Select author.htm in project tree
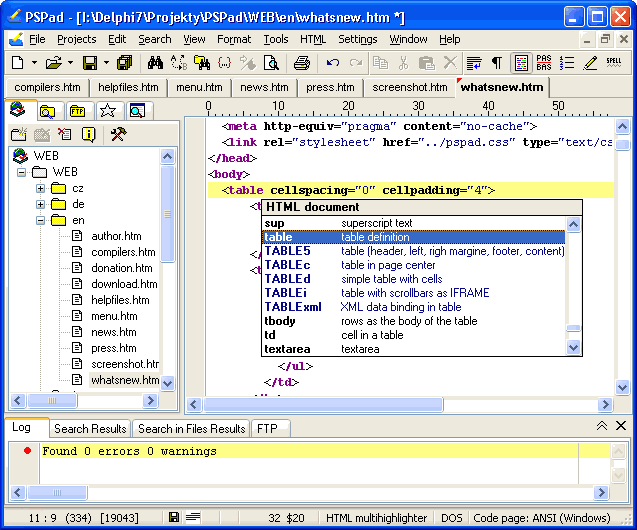The width and height of the screenshot is (637, 530). pyautogui.click(x=116, y=236)
